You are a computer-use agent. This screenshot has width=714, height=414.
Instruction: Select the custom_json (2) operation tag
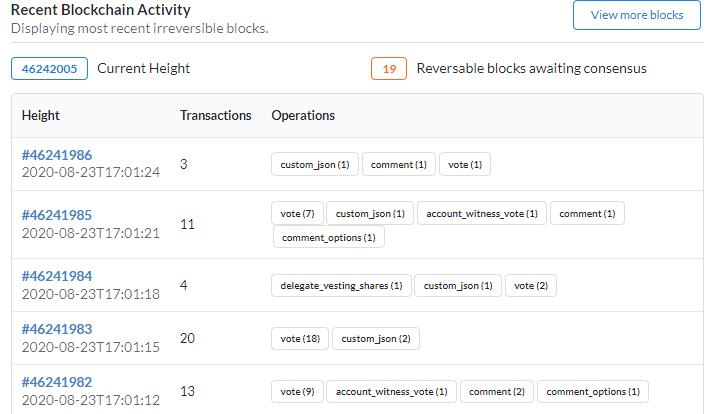(376, 339)
